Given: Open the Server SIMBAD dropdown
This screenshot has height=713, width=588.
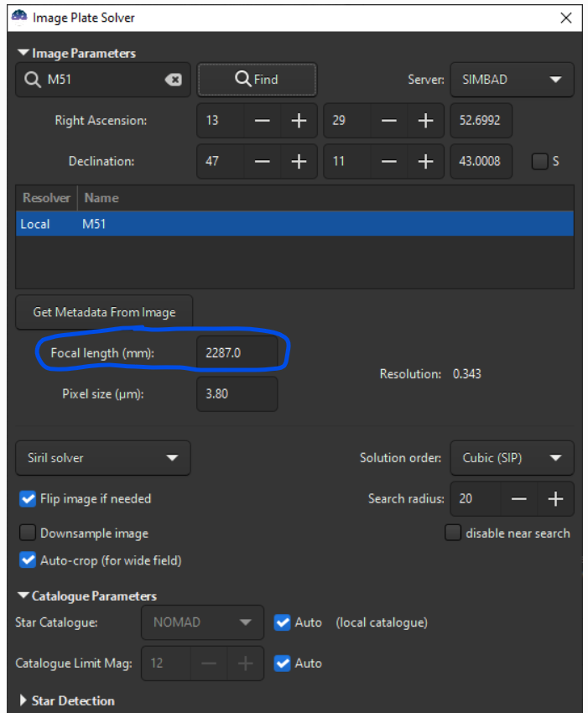Looking at the screenshot, I should click(x=512, y=80).
